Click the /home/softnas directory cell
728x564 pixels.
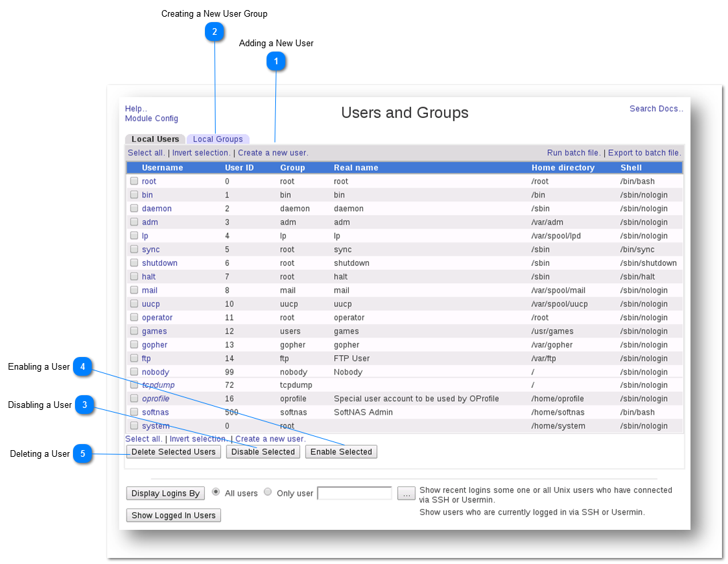point(558,412)
